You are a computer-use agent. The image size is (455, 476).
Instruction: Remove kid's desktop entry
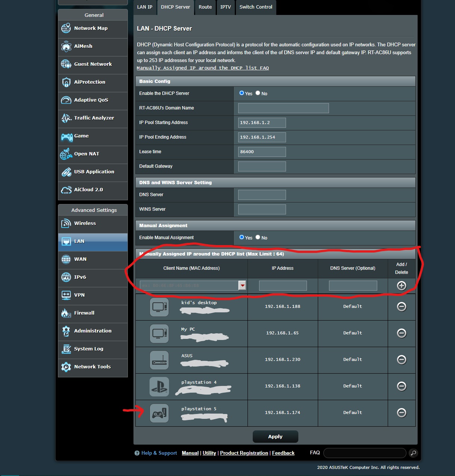(402, 307)
